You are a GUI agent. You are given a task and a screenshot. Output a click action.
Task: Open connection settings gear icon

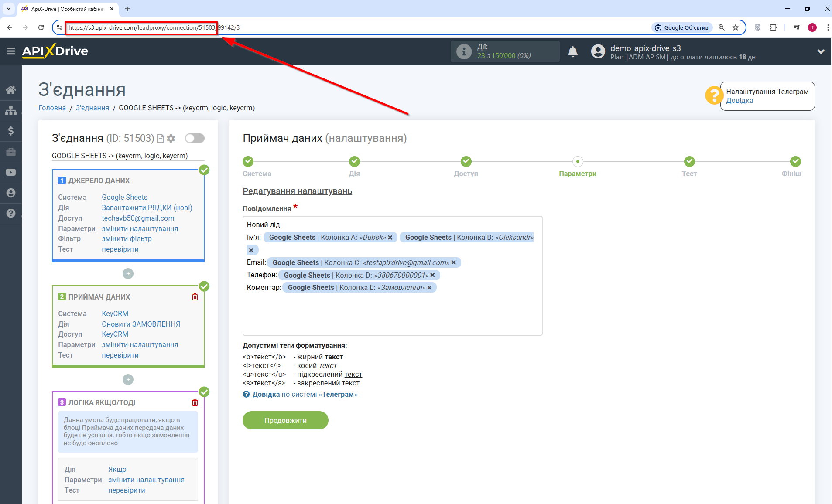tap(171, 138)
